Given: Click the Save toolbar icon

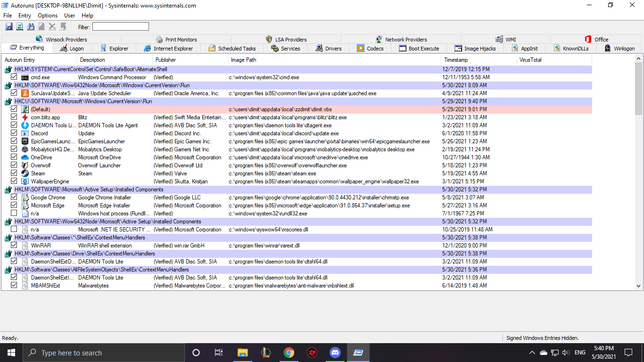Looking at the screenshot, I should click(x=9, y=27).
